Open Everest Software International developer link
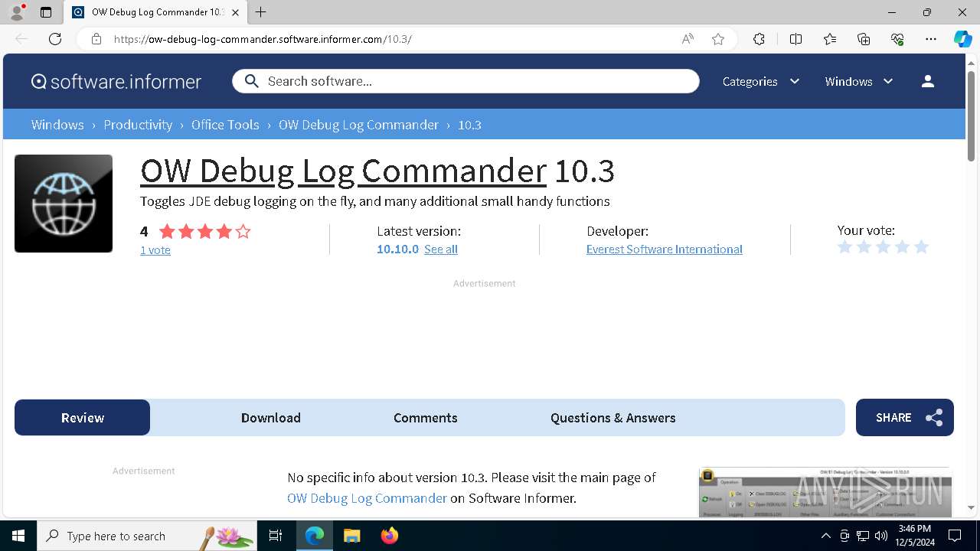The width and height of the screenshot is (980, 551). point(665,249)
